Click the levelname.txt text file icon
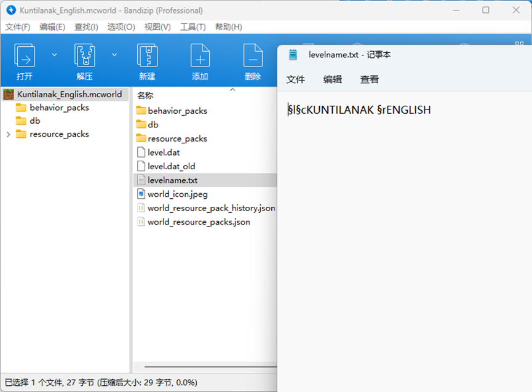Image resolution: width=532 pixels, height=392 pixels. [x=141, y=180]
